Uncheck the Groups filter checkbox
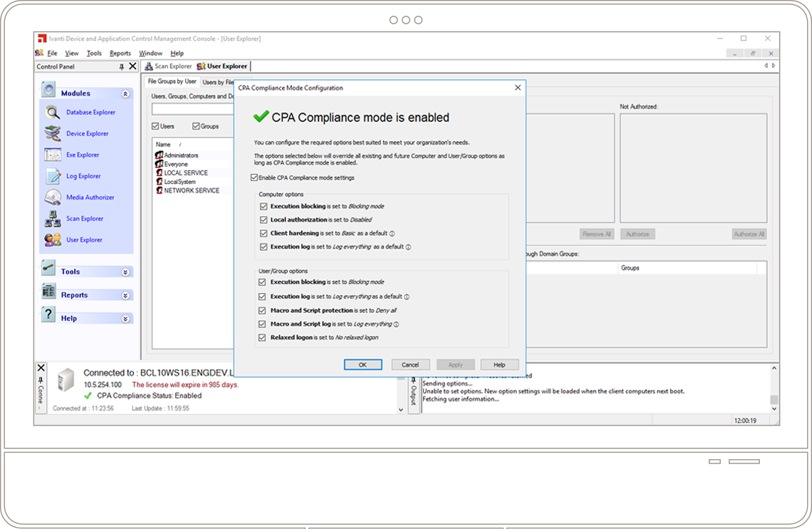The width and height of the screenshot is (812, 529). click(196, 126)
